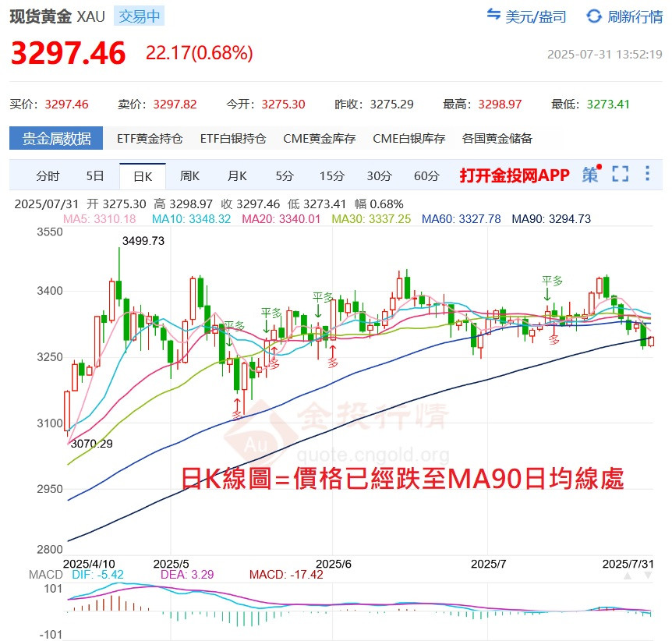Open the CME白银库存 tab

[x=409, y=139]
